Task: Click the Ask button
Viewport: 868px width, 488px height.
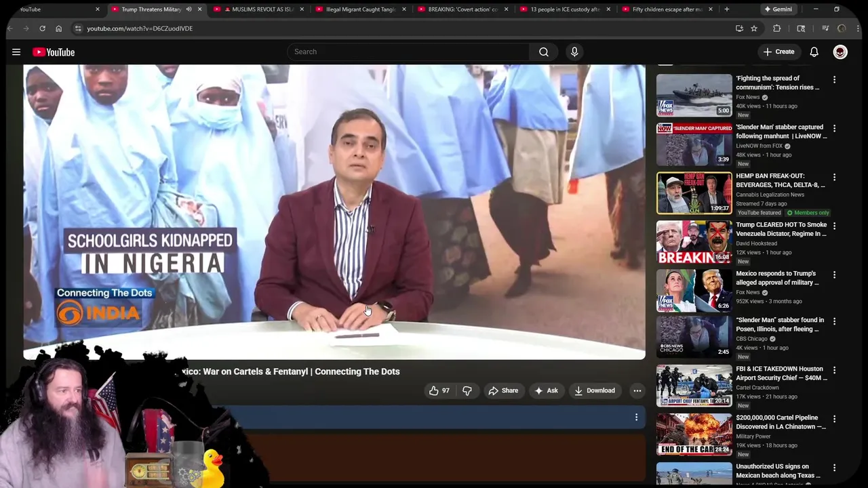Action: click(x=546, y=390)
